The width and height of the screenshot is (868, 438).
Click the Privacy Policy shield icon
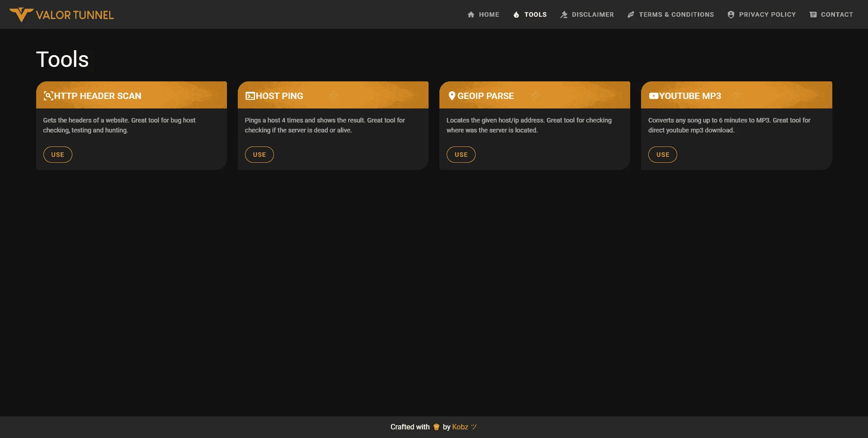[731, 14]
